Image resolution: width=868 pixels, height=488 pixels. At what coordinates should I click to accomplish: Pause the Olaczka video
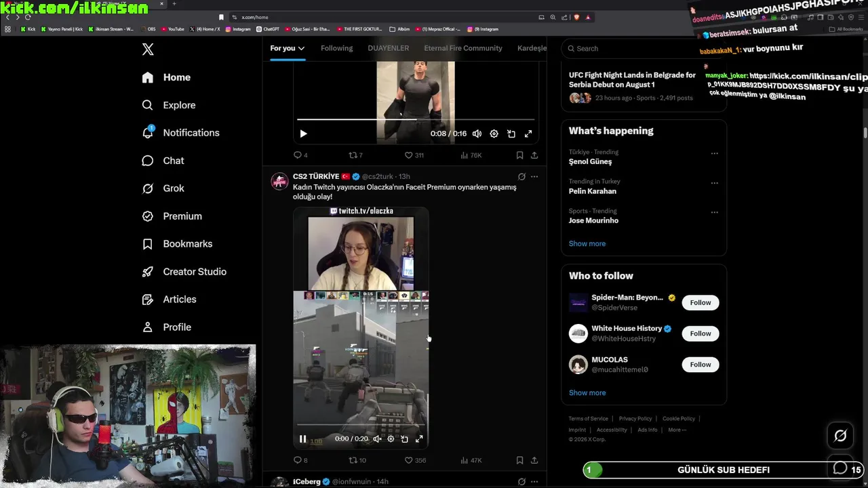pyautogui.click(x=303, y=439)
